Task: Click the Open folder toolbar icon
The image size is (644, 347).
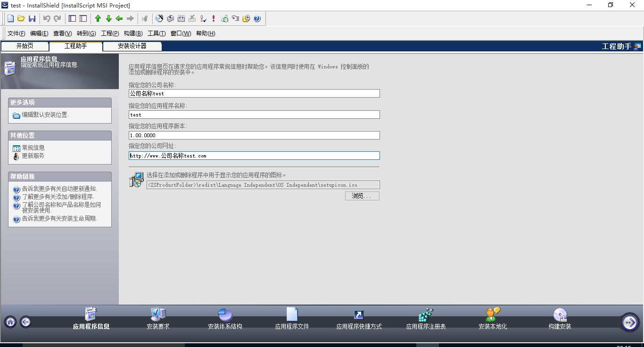Action: [x=21, y=19]
